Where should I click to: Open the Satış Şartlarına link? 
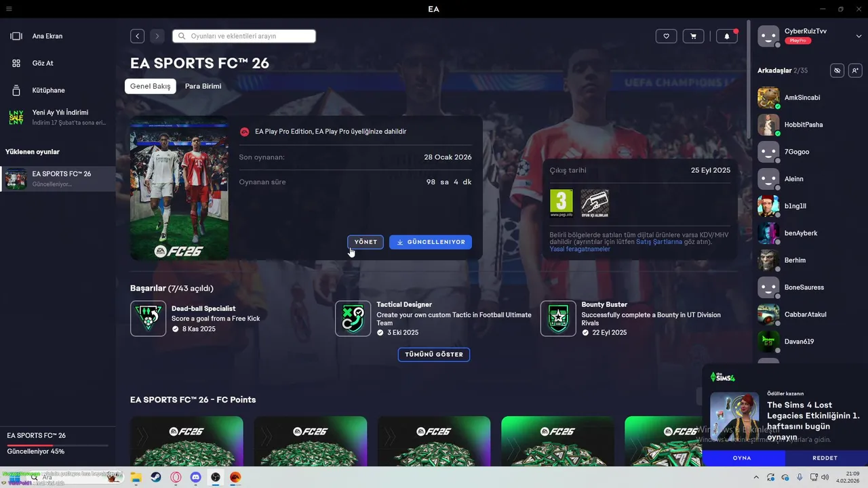click(659, 242)
